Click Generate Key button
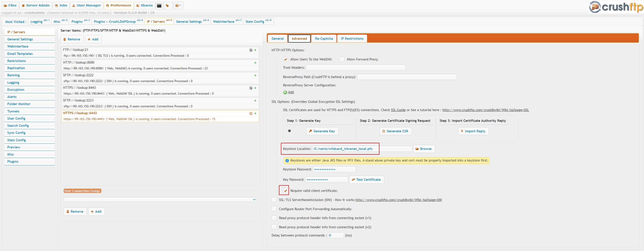This screenshot has width=644, height=251. (x=322, y=131)
